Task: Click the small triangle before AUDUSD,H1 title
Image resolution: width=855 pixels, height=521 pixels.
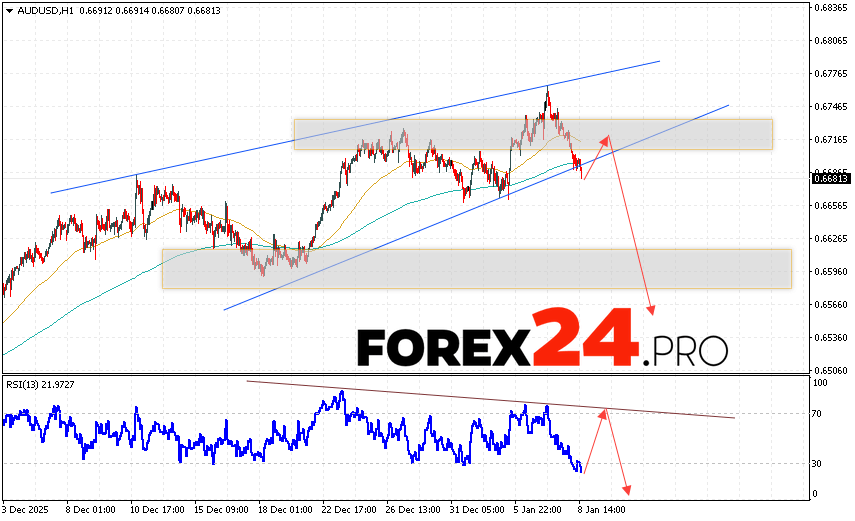Action: click(8, 10)
